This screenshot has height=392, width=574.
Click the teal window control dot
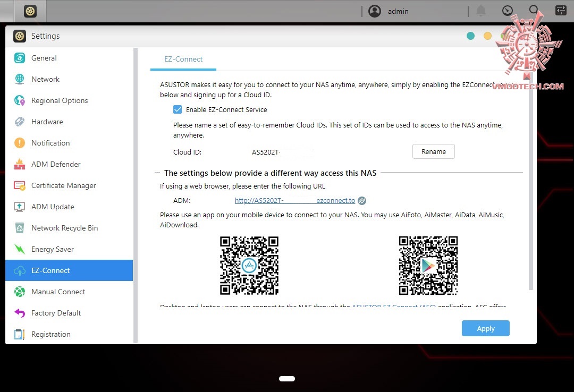pos(470,36)
